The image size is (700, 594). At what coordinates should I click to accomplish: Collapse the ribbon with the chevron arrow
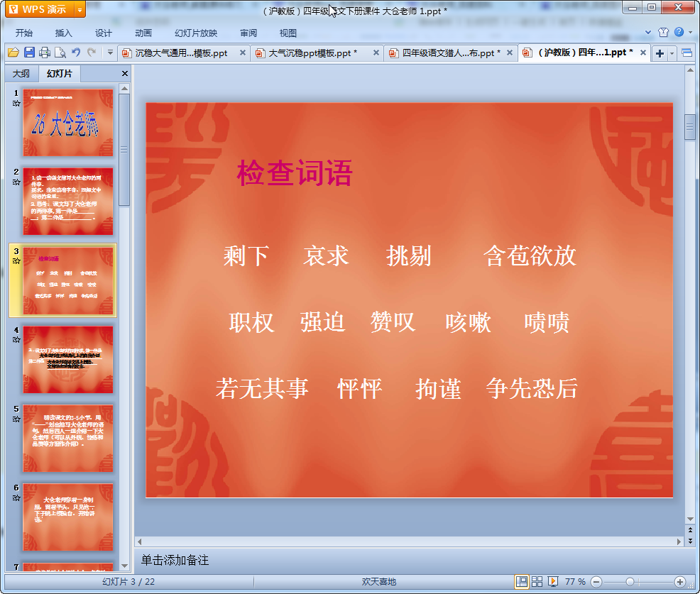point(648,33)
